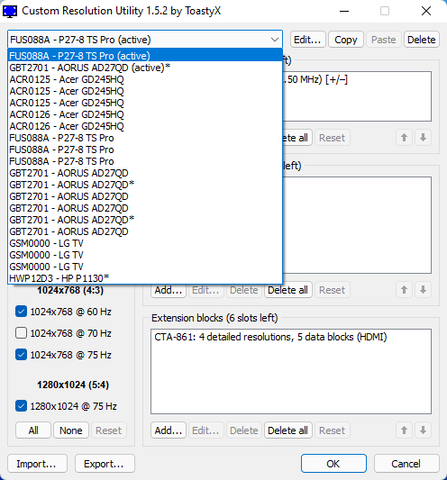Image resolution: width=447 pixels, height=480 pixels.
Task: Click down arrow in Standard resolutions section
Action: coord(423,290)
